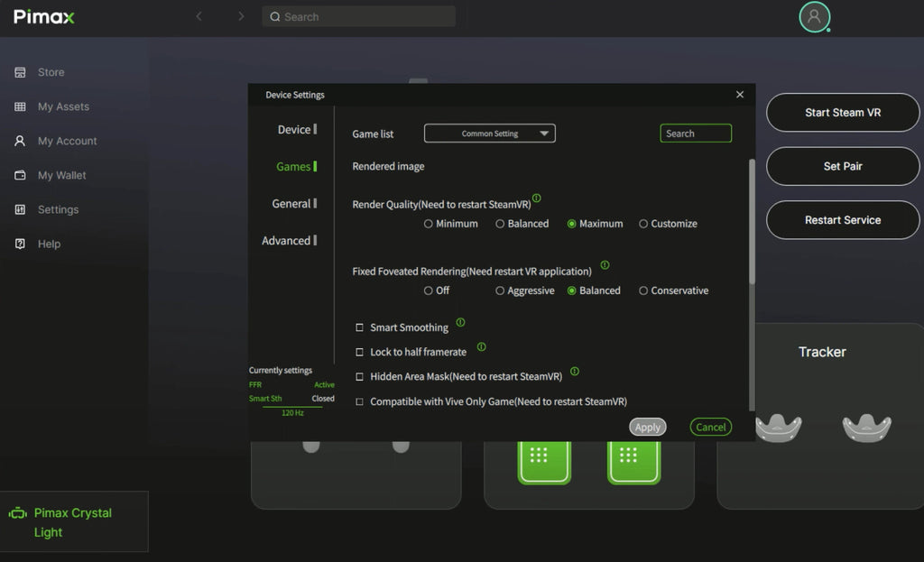Click the Set Pair button
Screen dimensions: 924x562
pyautogui.click(x=843, y=166)
